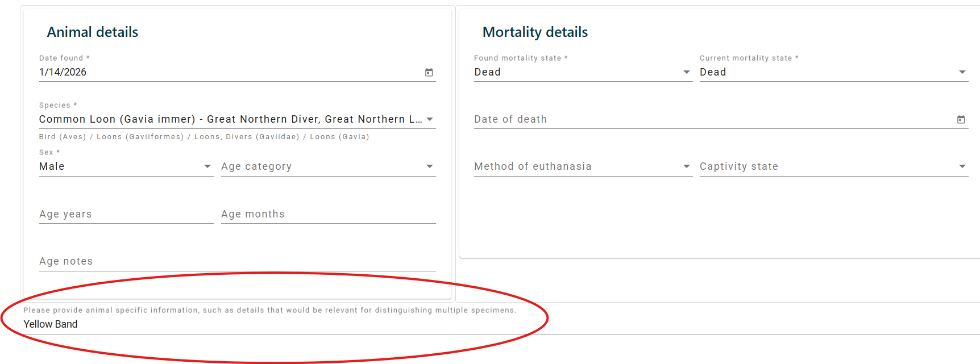Viewport: 980px width, 364px height.
Task: Open the Date of death calendar icon
Action: pos(961,119)
